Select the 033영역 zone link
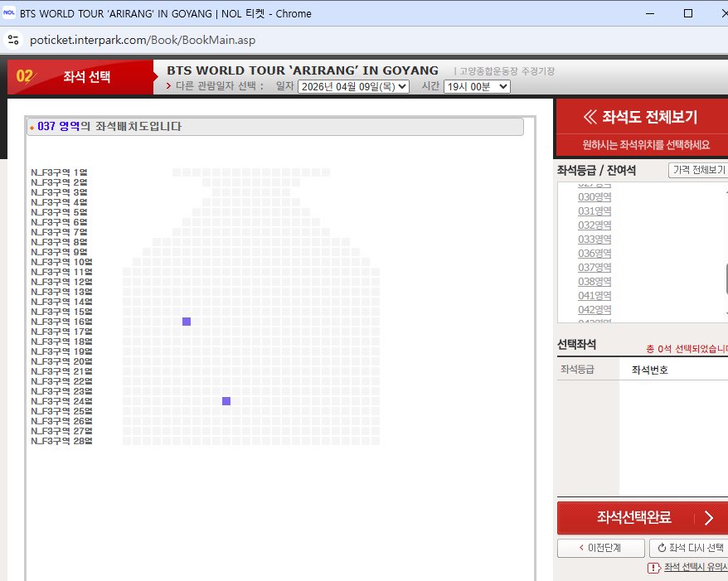Image resolution: width=728 pixels, height=581 pixels. [x=595, y=240]
